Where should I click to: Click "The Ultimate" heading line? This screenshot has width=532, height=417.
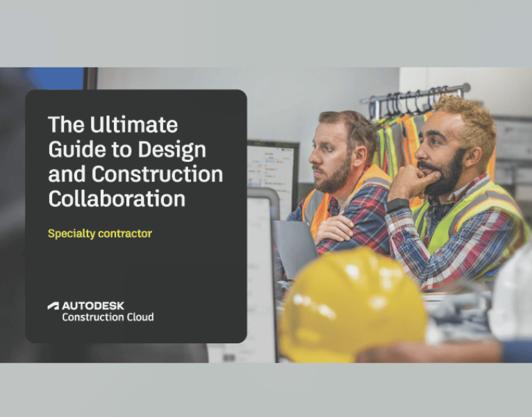(113, 125)
